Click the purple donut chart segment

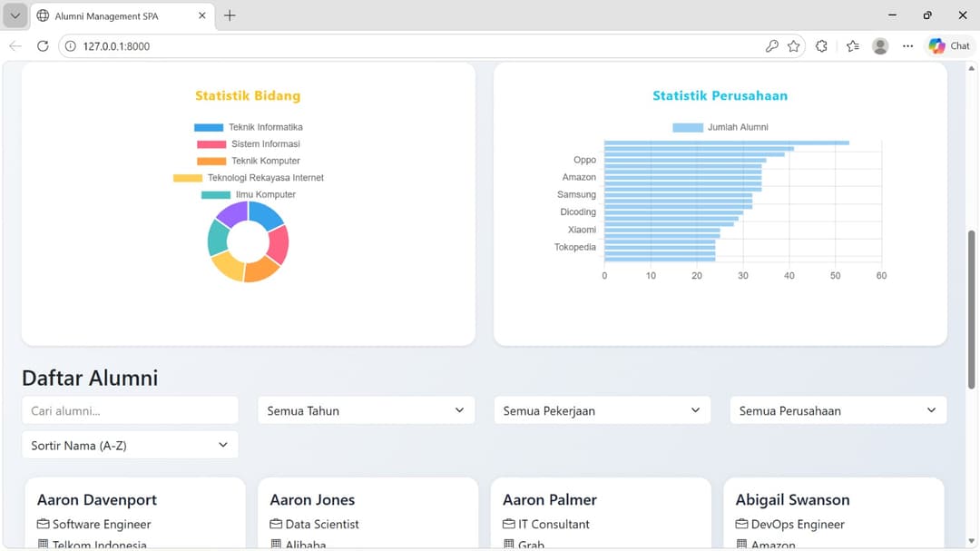(x=232, y=214)
